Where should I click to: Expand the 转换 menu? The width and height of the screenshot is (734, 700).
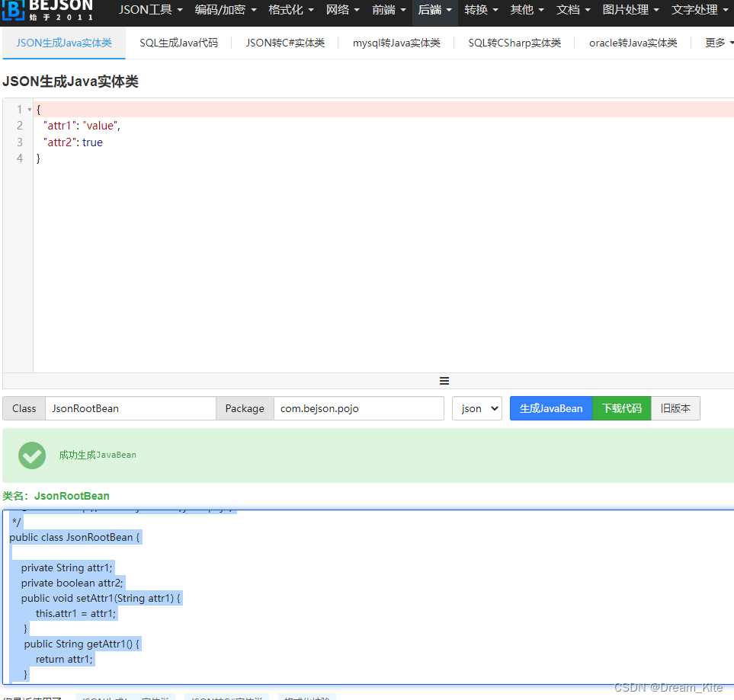click(481, 10)
